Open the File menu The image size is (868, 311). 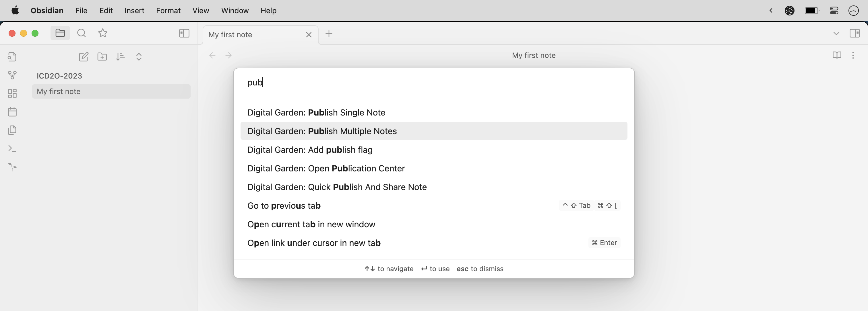click(81, 10)
